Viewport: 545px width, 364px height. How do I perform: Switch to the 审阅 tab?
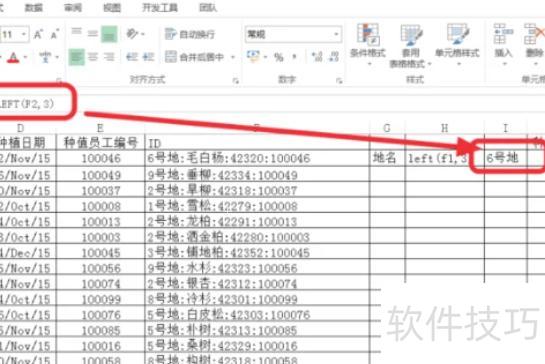(73, 8)
